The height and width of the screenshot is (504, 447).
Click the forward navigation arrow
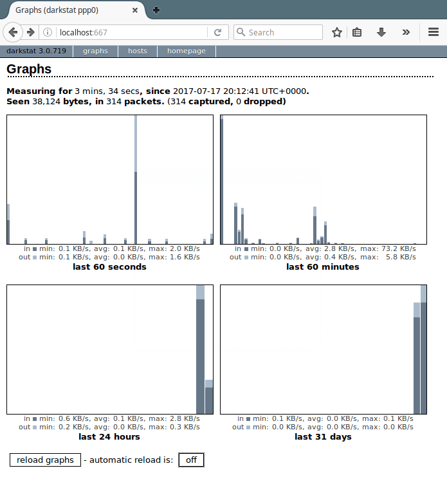coord(30,32)
